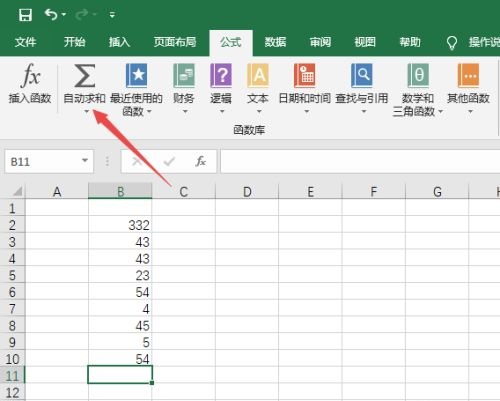
Task: Switch to the 插入 tab
Action: pyautogui.click(x=119, y=42)
